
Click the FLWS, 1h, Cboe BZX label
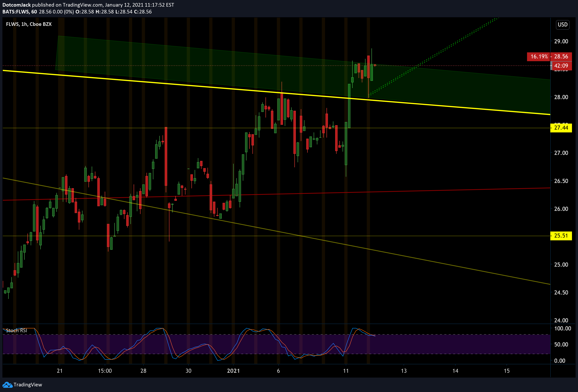pos(29,24)
